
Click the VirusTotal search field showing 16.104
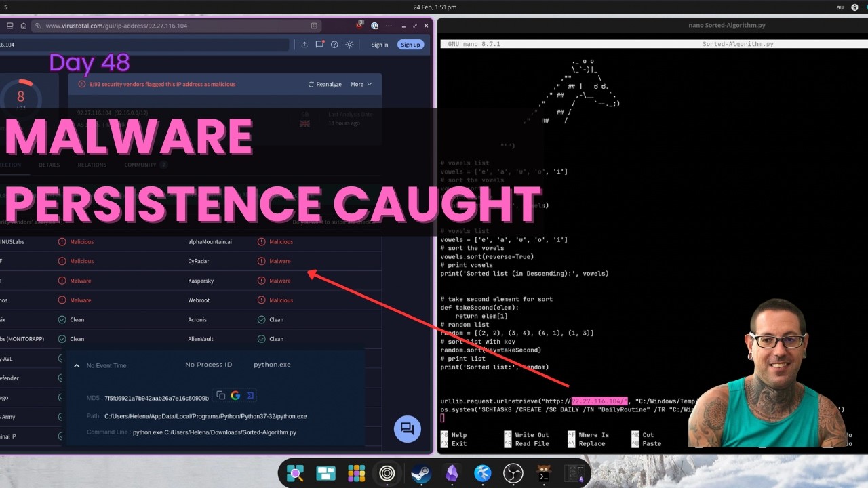coord(144,45)
